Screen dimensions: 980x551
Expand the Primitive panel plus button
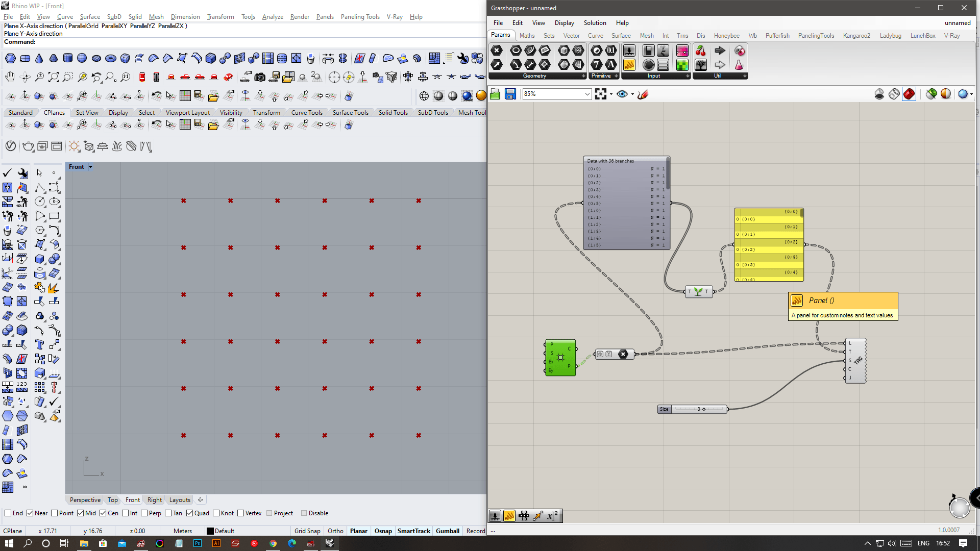click(616, 76)
